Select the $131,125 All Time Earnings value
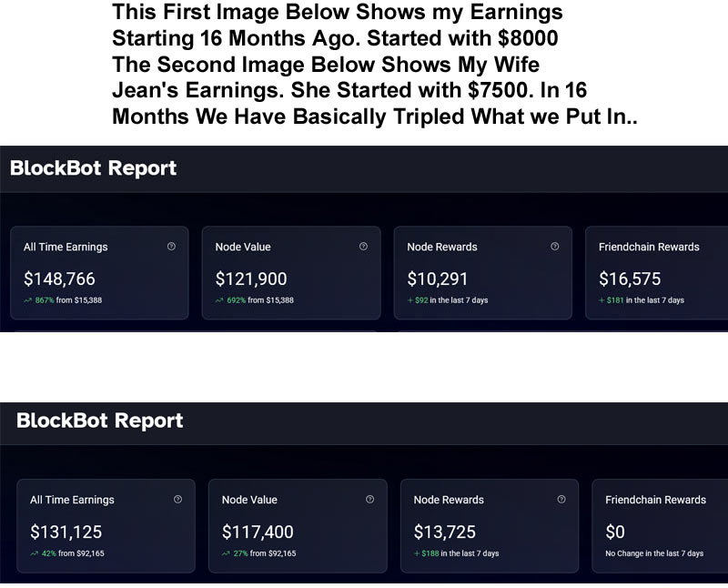Screen dimensions: 728x588 click(x=66, y=532)
